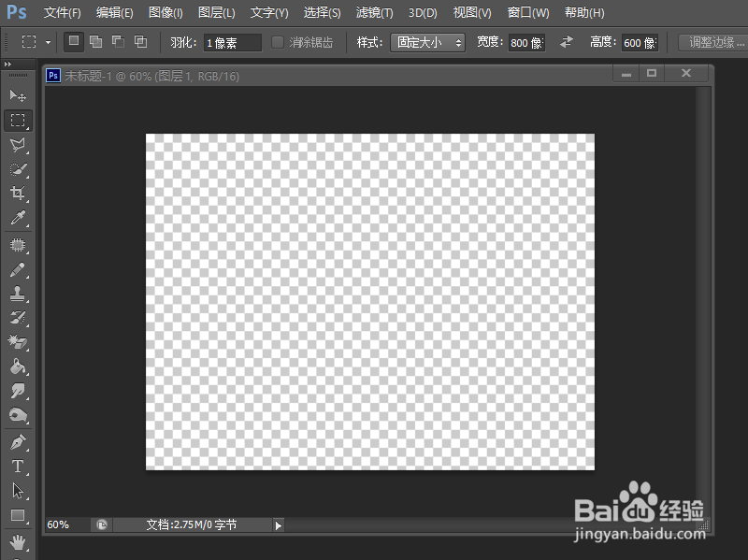Click the status bar preview icon
Image resolution: width=748 pixels, height=560 pixels.
(x=102, y=524)
